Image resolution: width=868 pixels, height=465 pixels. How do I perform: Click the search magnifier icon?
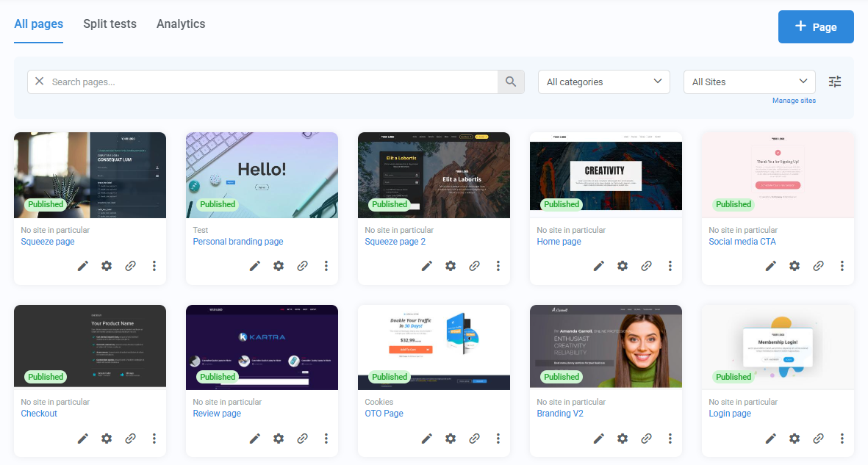[511, 82]
